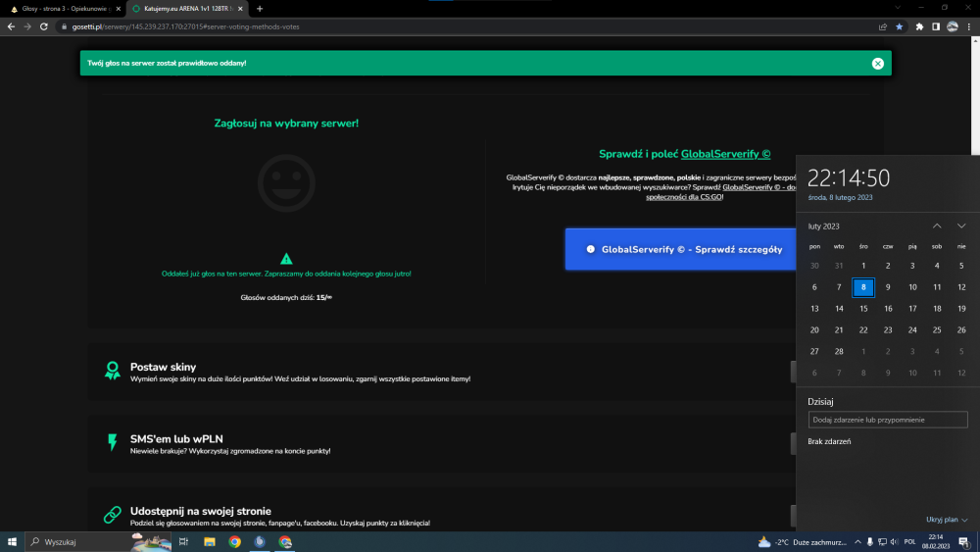Click the Chrome tab search chevron

coord(898,8)
